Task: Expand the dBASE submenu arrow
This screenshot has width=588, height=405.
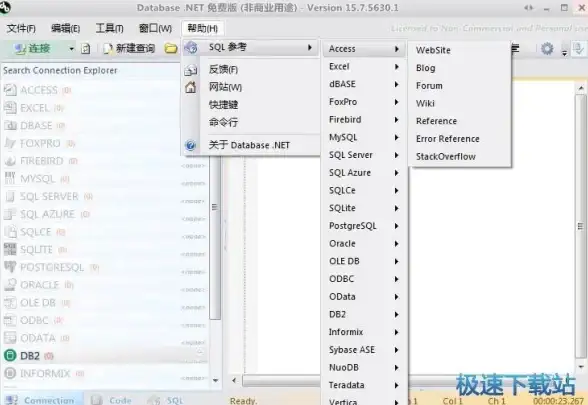Action: click(x=396, y=84)
